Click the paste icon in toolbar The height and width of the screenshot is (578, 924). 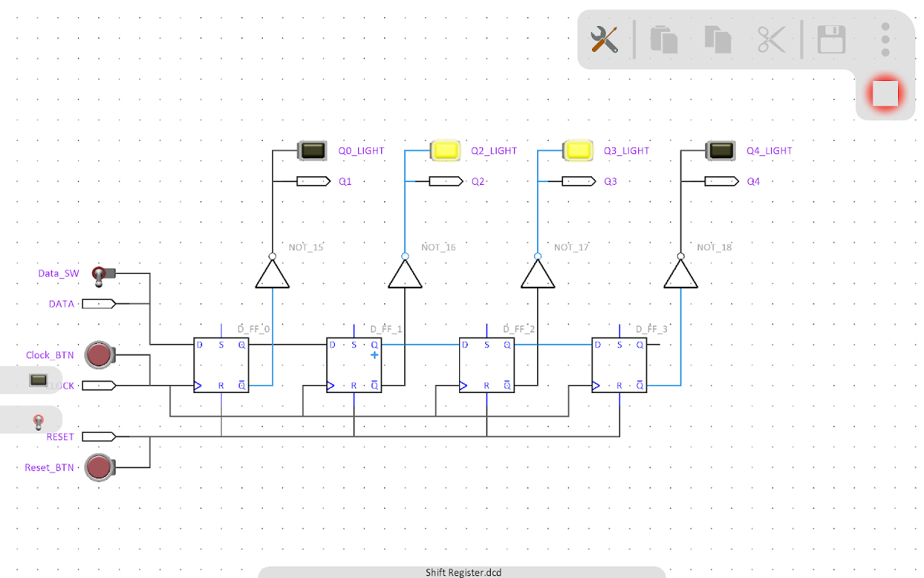point(718,39)
